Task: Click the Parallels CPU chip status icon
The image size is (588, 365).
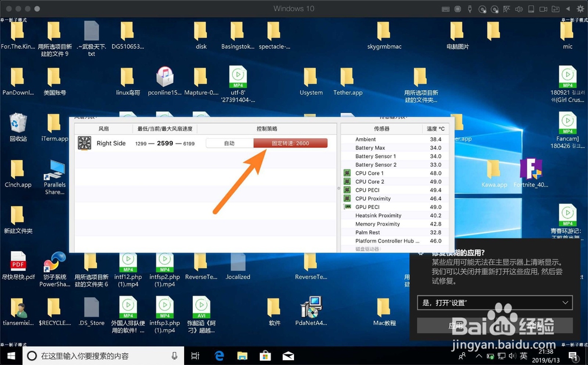Action: point(457,9)
